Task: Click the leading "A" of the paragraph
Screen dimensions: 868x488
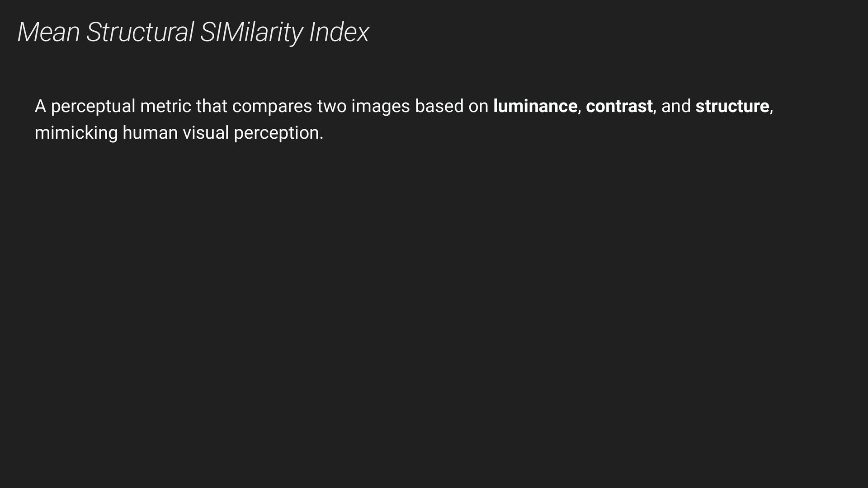Action: (41, 106)
